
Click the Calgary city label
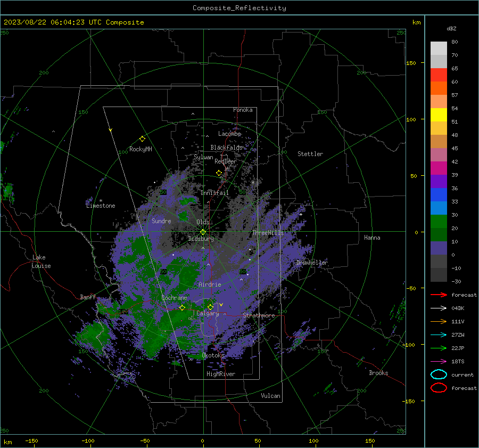pyautogui.click(x=208, y=313)
